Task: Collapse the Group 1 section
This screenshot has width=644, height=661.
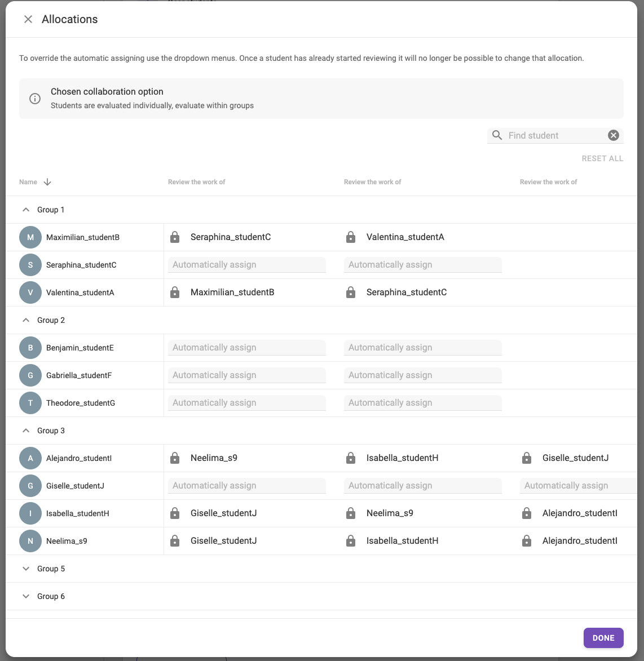Action: 26,210
